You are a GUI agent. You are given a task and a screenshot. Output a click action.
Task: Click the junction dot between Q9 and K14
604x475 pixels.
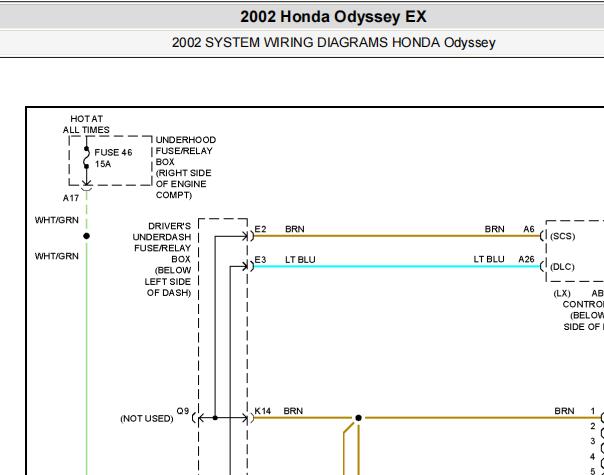tap(215, 418)
